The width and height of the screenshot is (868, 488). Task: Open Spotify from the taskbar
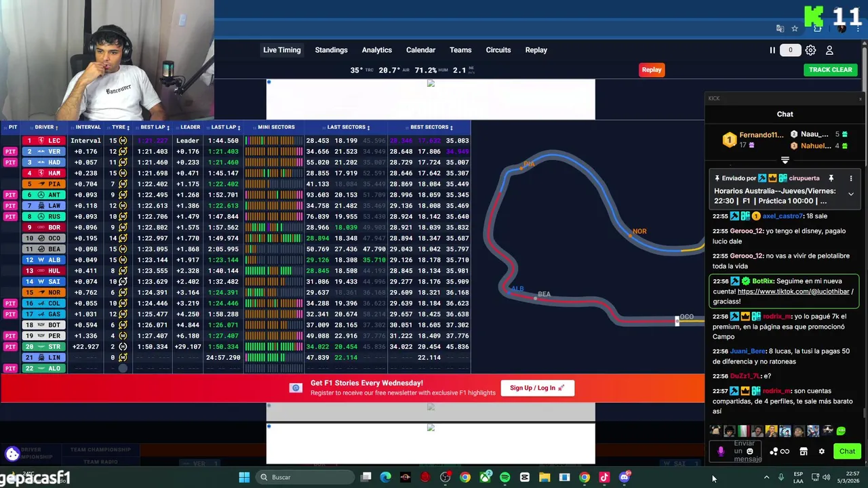[x=505, y=477]
